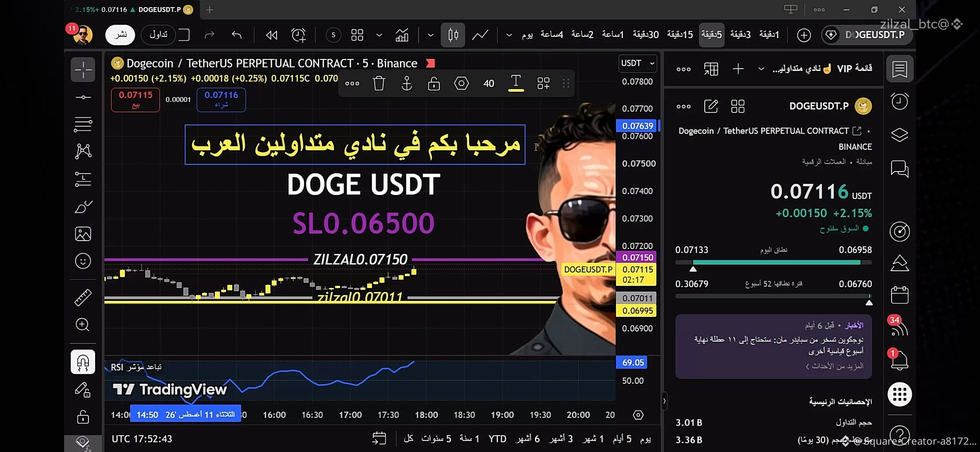This screenshot has height=452, width=980.
Task: Expand the VIP watchlist name dropdown
Action: 761,69
